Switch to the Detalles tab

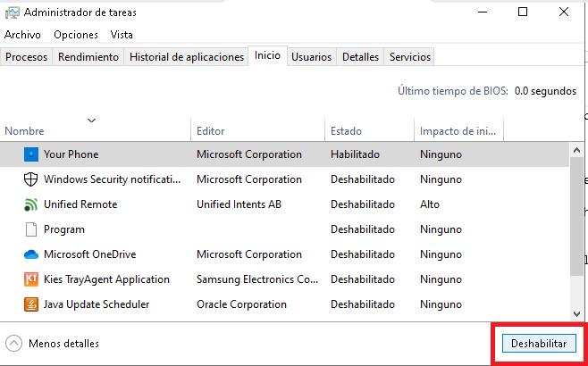pos(360,57)
